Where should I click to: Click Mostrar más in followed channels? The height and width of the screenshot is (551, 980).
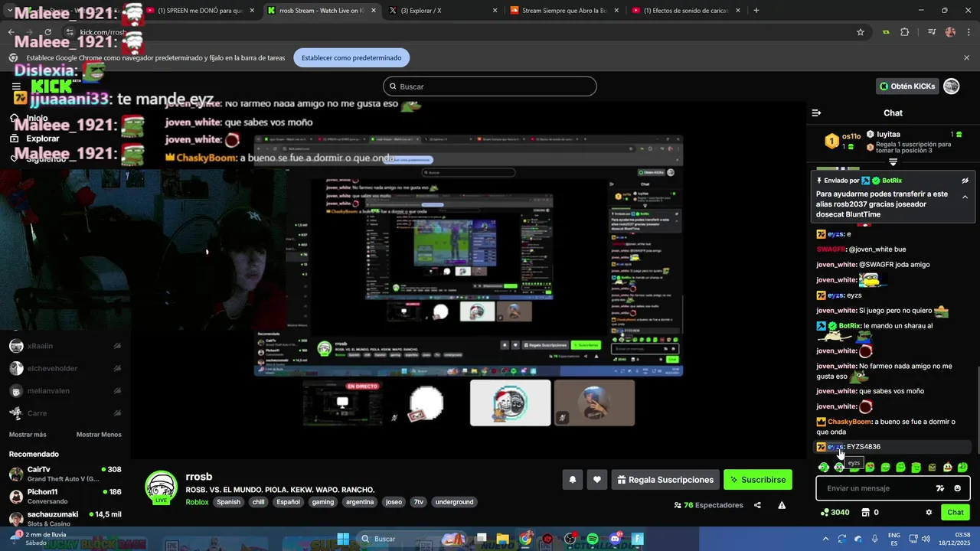coord(28,435)
